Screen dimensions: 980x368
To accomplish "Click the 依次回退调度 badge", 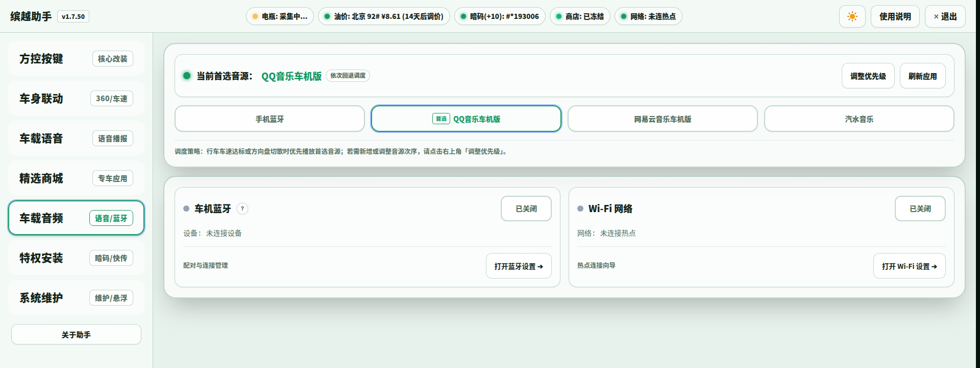I will click(x=348, y=76).
